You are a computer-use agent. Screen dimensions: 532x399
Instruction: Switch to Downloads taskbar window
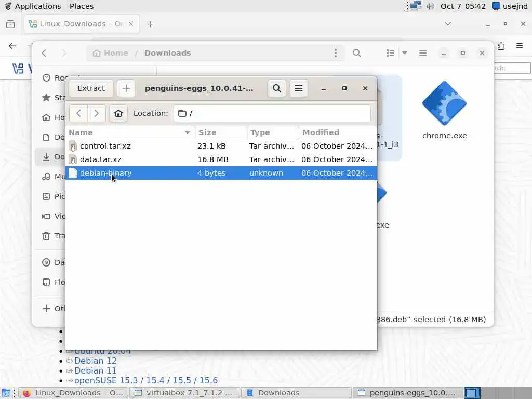[x=296, y=393]
